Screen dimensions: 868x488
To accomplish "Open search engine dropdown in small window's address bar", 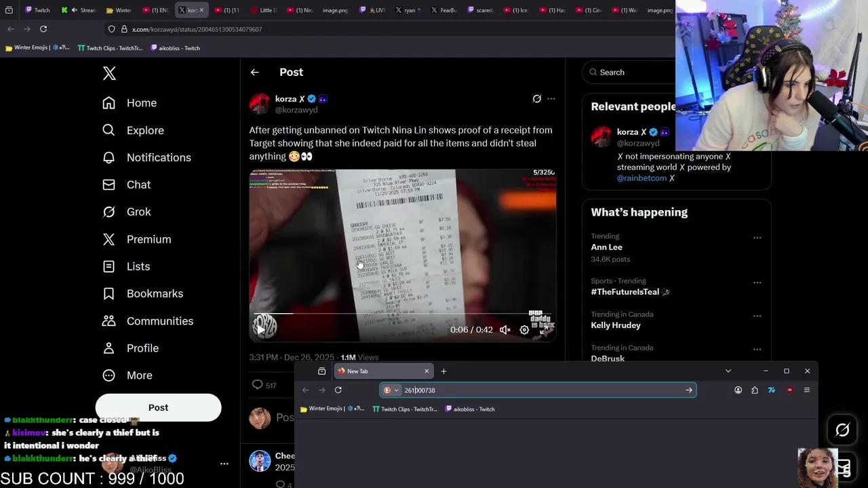I will (x=391, y=390).
